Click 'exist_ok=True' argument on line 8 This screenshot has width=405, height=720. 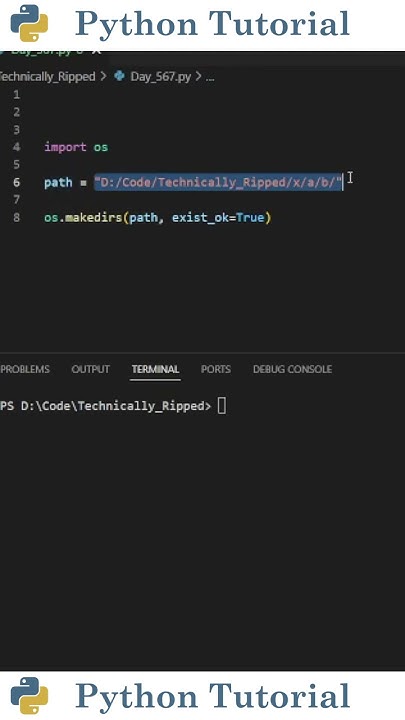[218, 217]
